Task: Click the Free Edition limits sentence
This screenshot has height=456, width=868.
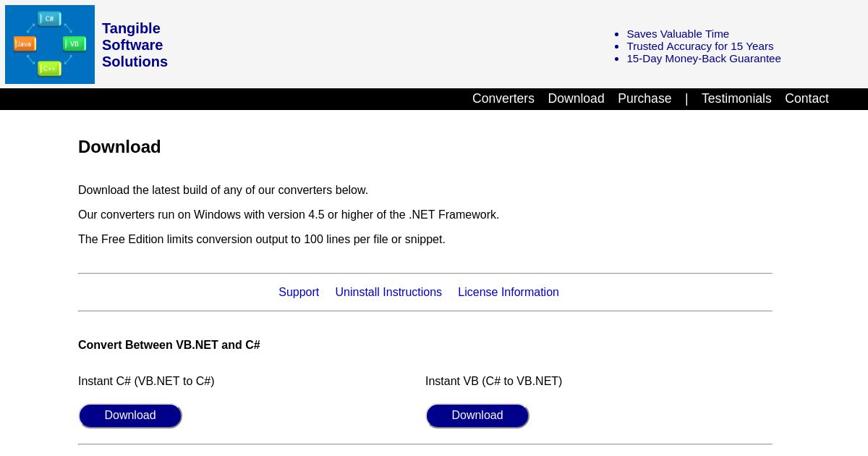Action: (262, 240)
